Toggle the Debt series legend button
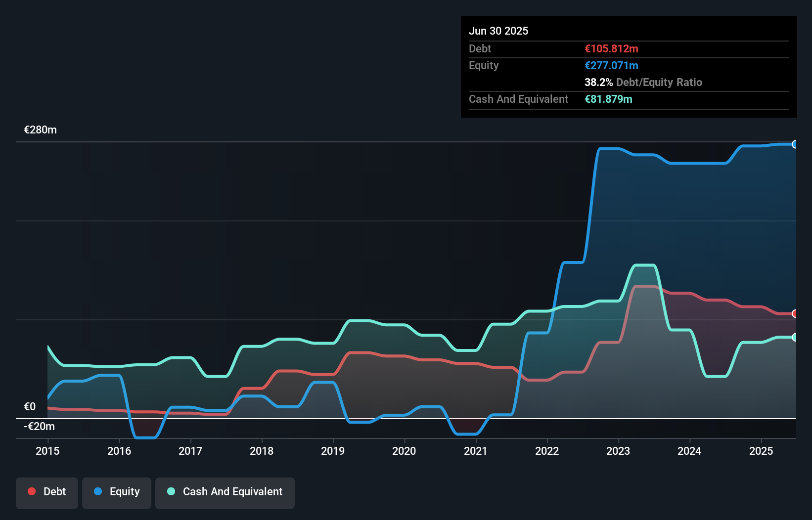This screenshot has width=812, height=520. (x=47, y=493)
